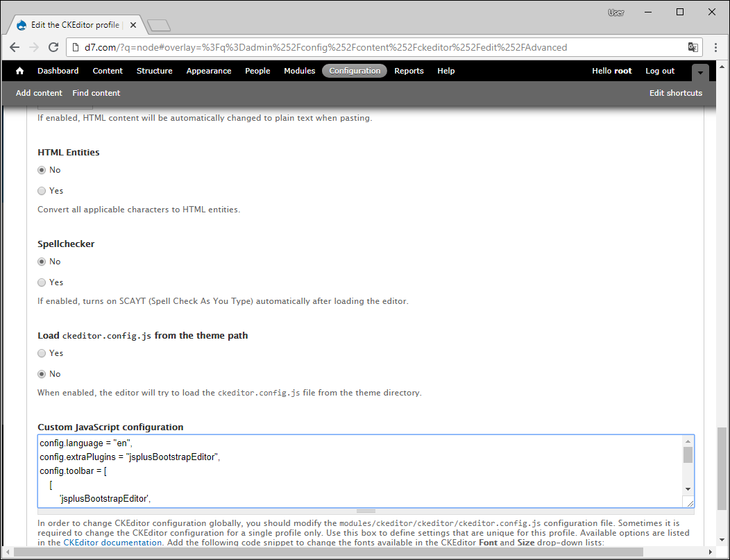Click the Drupal home icon
Viewport: 730px width, 560px height.
(19, 71)
